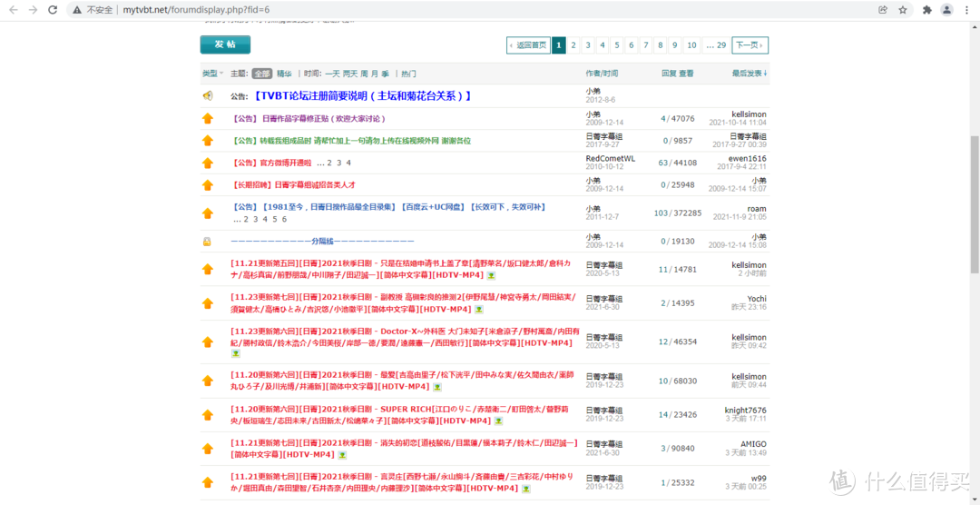Bookmark this page with the star icon
Screen dimensions: 980x505
tap(903, 10)
